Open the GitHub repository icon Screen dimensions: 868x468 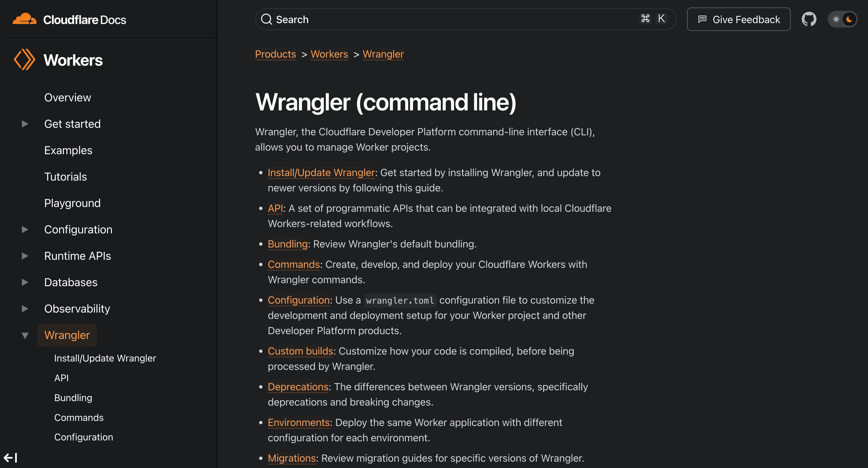[809, 19]
